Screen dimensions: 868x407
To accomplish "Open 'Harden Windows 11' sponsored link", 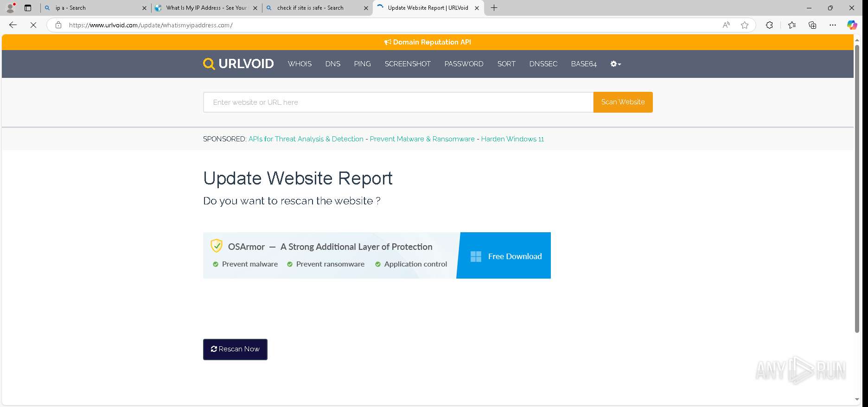I will coord(512,139).
